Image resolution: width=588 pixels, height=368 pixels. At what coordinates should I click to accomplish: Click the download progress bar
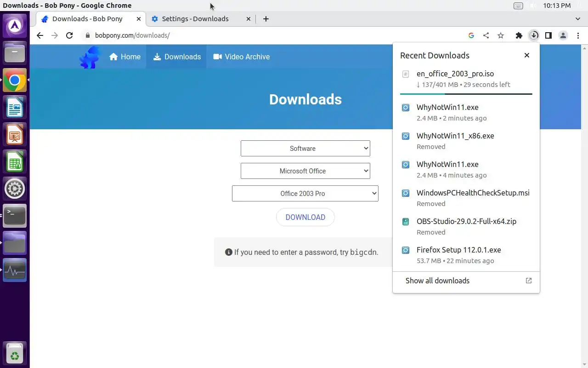coord(466,94)
